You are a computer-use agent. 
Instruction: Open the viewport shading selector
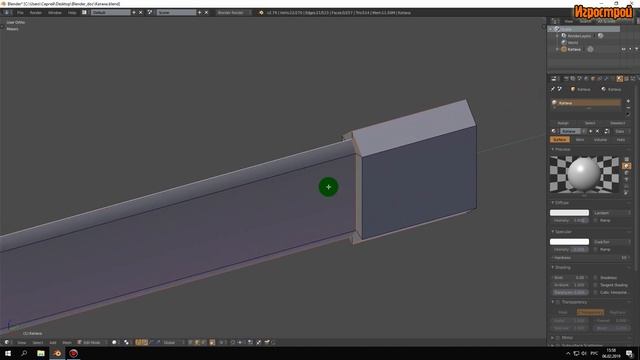point(115,342)
